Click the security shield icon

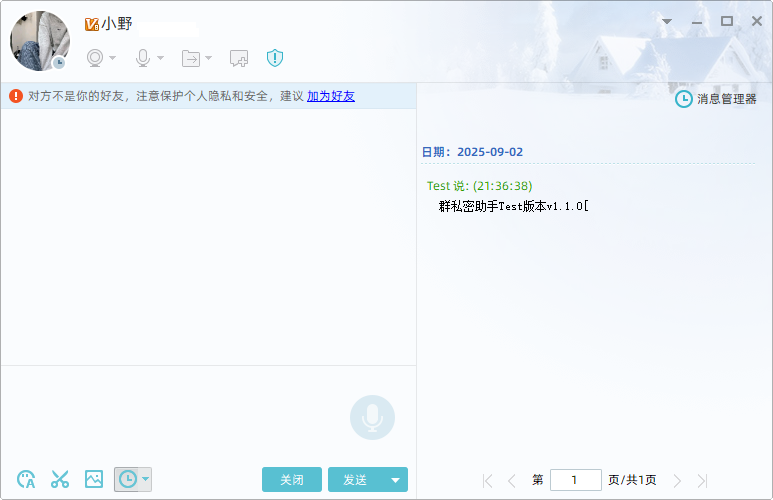pos(275,58)
